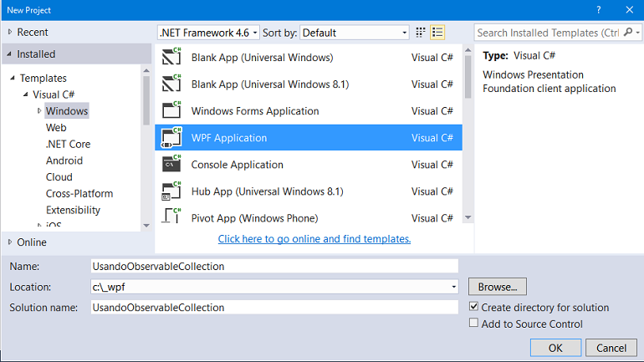
Task: Select the Windows Forms Application template name
Action: click(x=255, y=111)
